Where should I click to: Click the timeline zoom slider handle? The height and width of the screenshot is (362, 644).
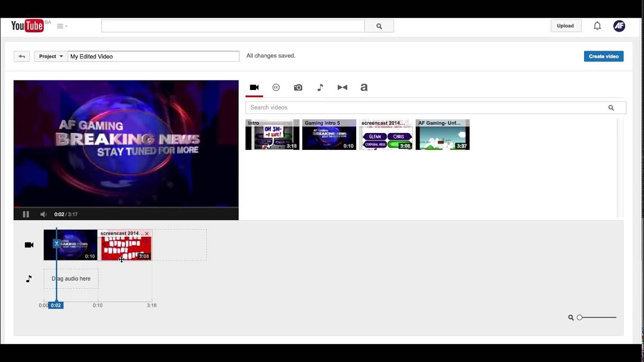point(580,317)
